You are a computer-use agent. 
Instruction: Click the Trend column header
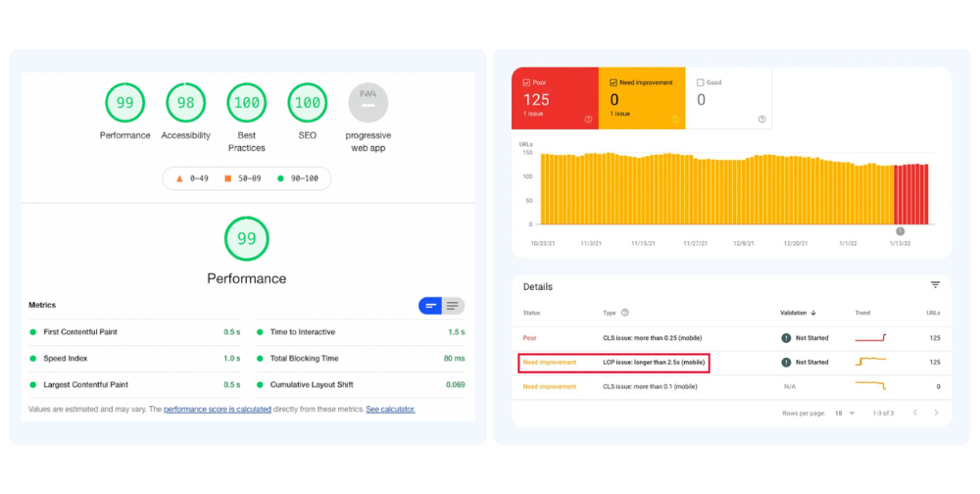[862, 313]
